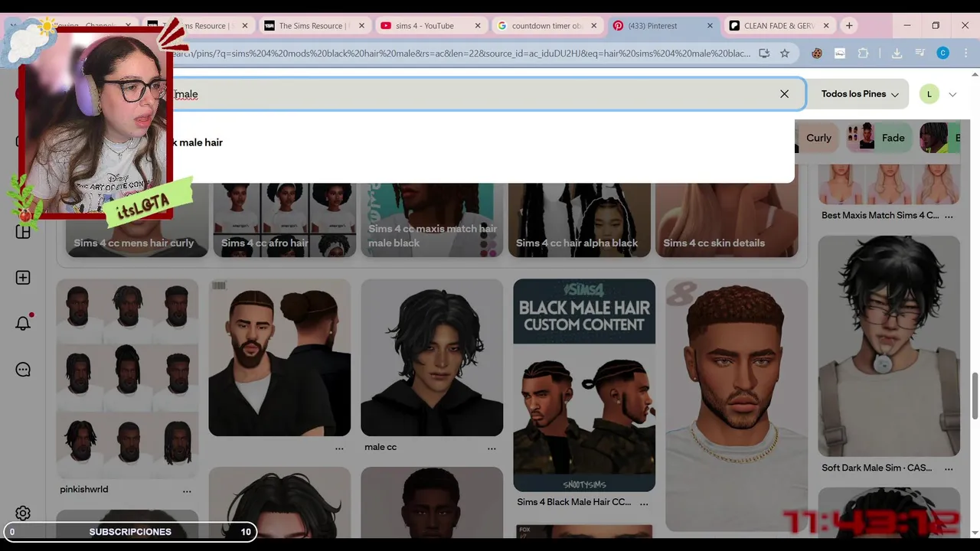The width and height of the screenshot is (980, 551).
Task: Open the Chrome extensions puzzle icon
Action: (863, 53)
